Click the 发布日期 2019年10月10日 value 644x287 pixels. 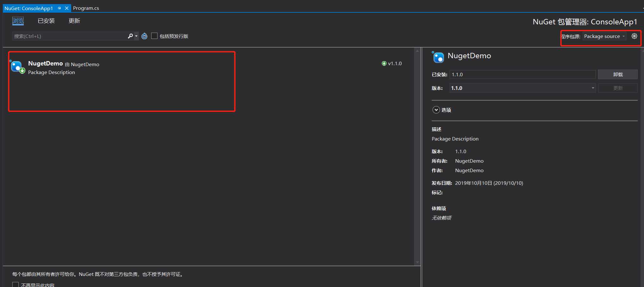[x=489, y=183]
